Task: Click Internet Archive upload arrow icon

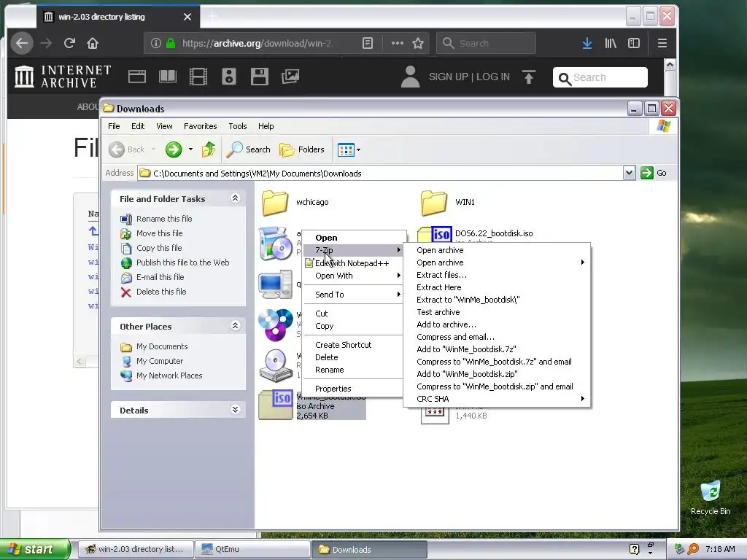Action: pyautogui.click(x=528, y=77)
